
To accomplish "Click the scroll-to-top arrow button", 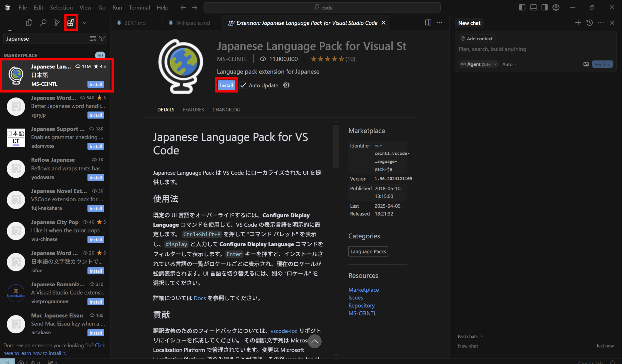I will tap(315, 342).
